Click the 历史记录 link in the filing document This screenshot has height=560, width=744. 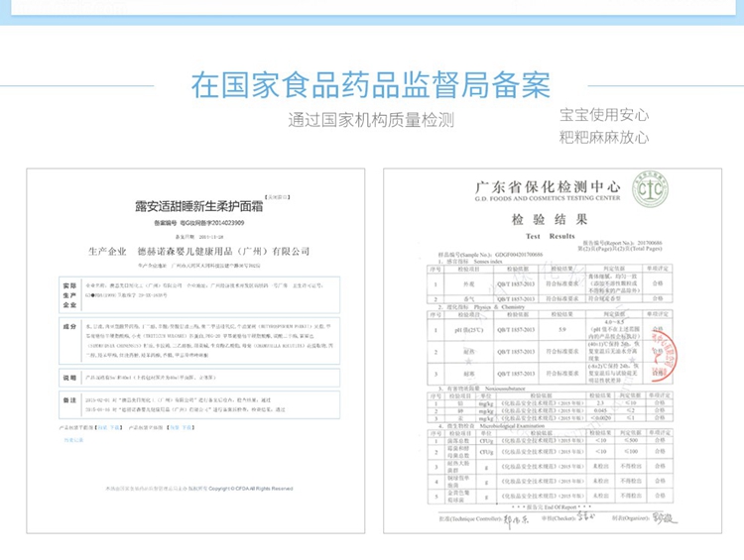click(x=71, y=437)
